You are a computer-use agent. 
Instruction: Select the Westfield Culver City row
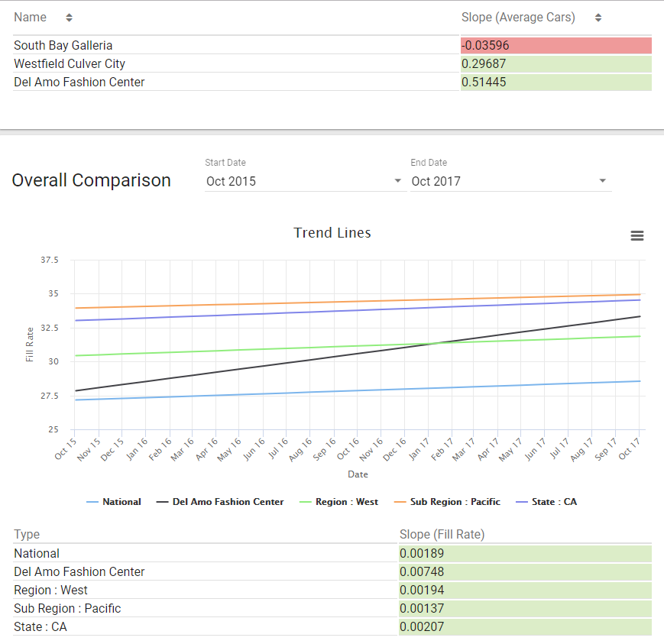332,63
